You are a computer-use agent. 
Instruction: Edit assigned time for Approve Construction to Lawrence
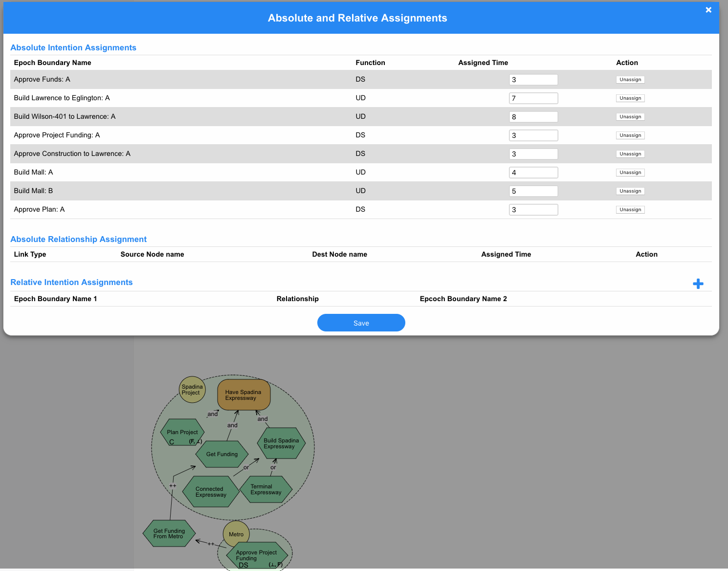533,154
